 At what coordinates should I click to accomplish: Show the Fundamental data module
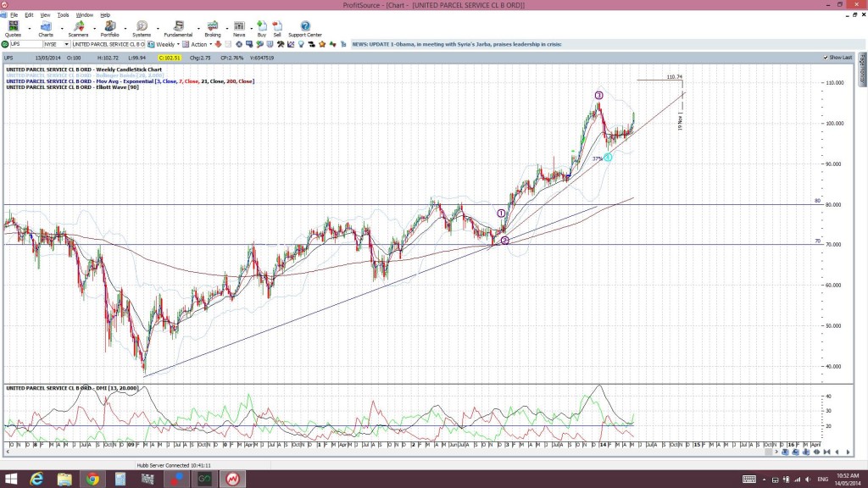click(178, 29)
